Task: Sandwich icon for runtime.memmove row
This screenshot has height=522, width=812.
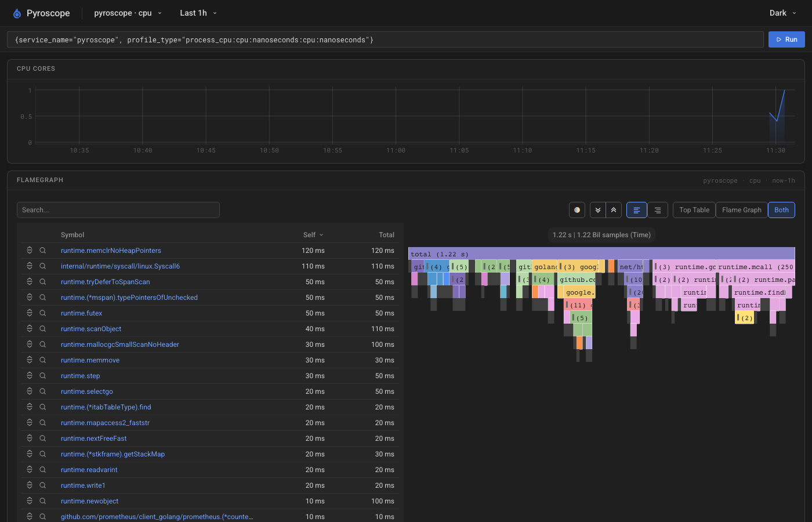Action: (30, 360)
